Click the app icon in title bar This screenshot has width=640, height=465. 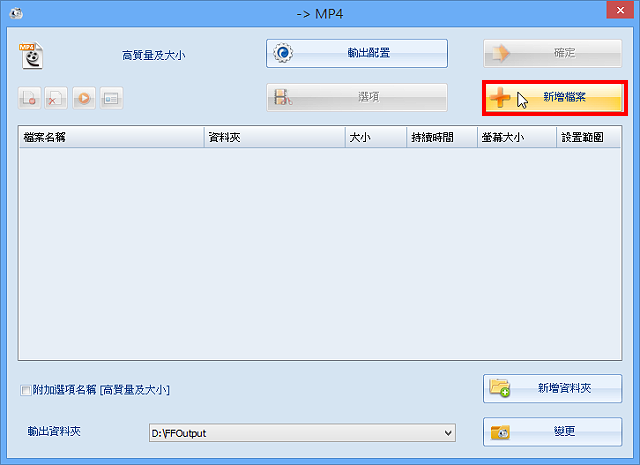(x=16, y=13)
